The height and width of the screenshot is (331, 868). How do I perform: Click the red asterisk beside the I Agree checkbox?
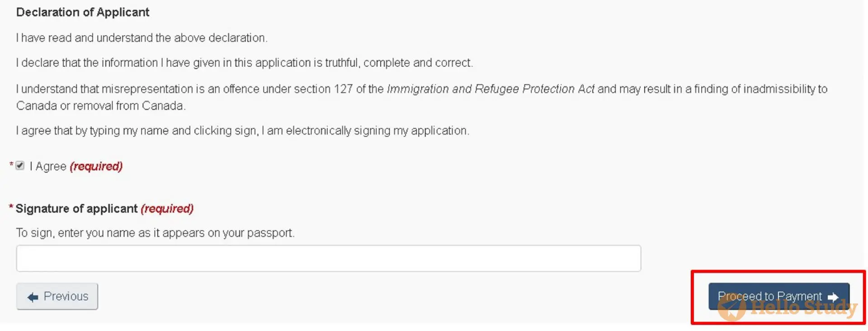(x=11, y=164)
